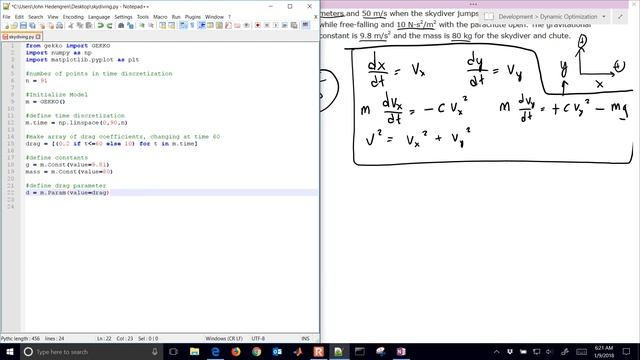Viewport: 640px width, 360px height.
Task: Click the 'from gekko import GEKKO' line
Action: (x=68, y=46)
